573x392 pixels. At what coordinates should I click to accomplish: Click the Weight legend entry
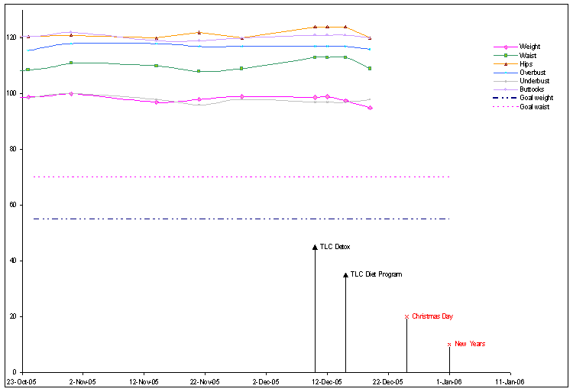pyautogui.click(x=516, y=47)
